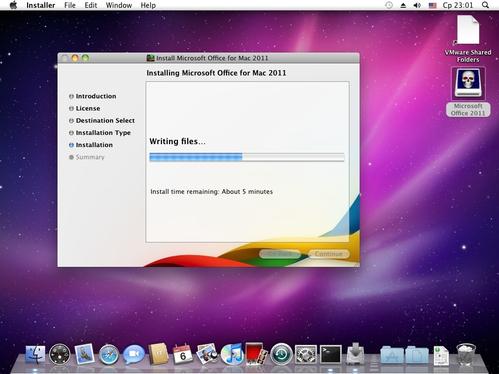Open the Apple menu

click(13, 5)
